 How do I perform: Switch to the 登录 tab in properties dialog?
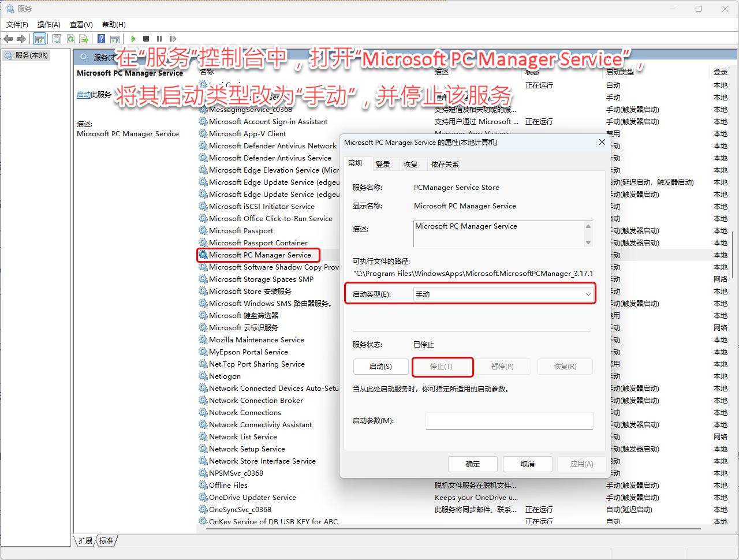pos(383,165)
